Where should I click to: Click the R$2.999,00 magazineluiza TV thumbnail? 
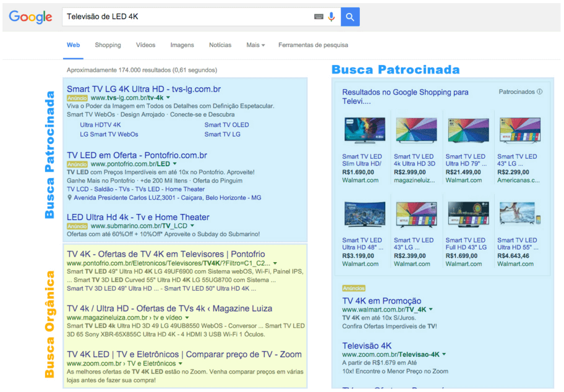(x=417, y=130)
